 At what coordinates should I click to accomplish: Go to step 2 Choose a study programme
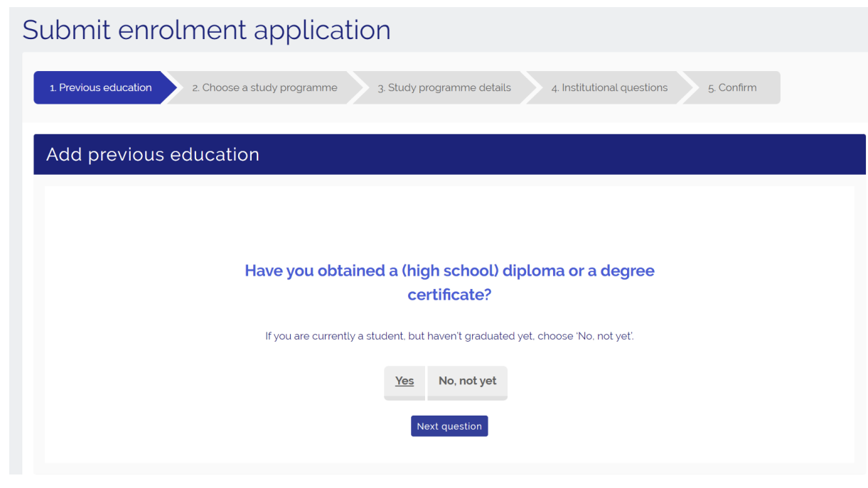click(x=264, y=88)
